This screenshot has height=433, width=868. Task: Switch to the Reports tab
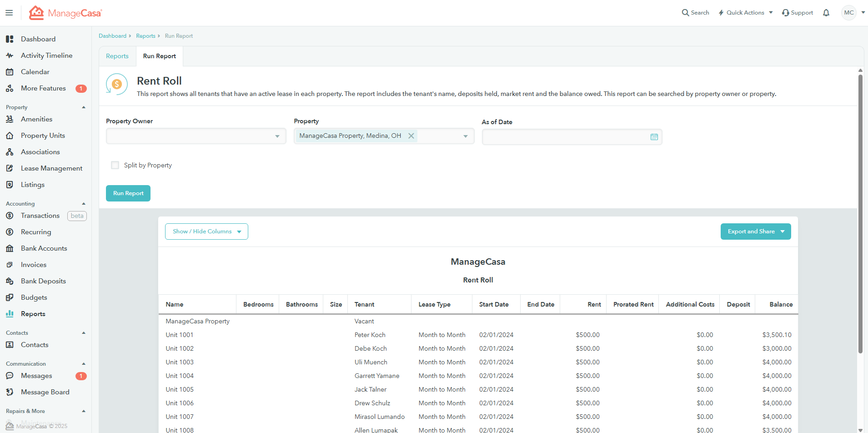tap(117, 56)
